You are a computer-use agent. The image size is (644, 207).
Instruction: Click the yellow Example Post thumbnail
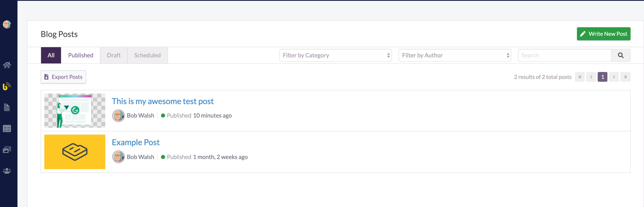75,152
